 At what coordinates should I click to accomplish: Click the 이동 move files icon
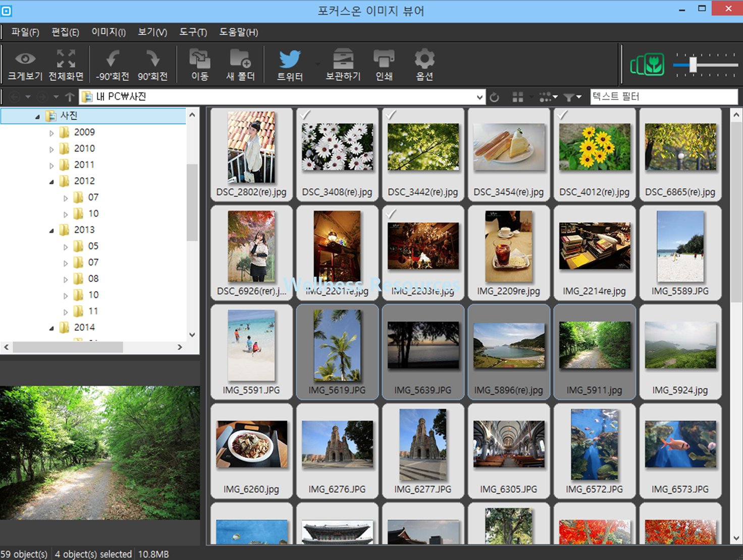pyautogui.click(x=200, y=59)
